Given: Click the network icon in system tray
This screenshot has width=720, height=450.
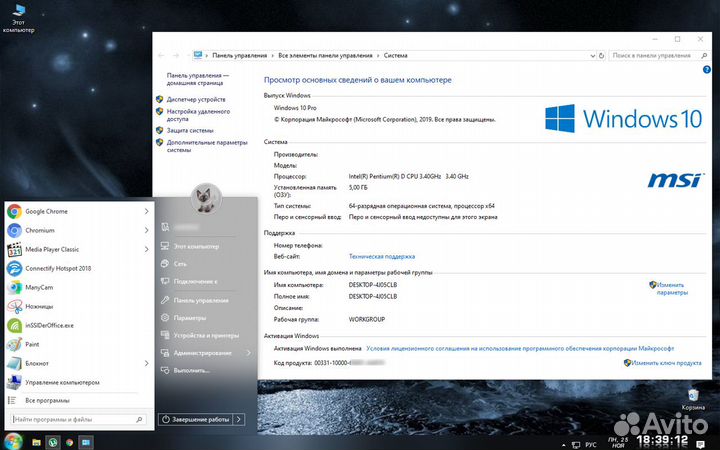Looking at the screenshot, I should (x=576, y=444).
